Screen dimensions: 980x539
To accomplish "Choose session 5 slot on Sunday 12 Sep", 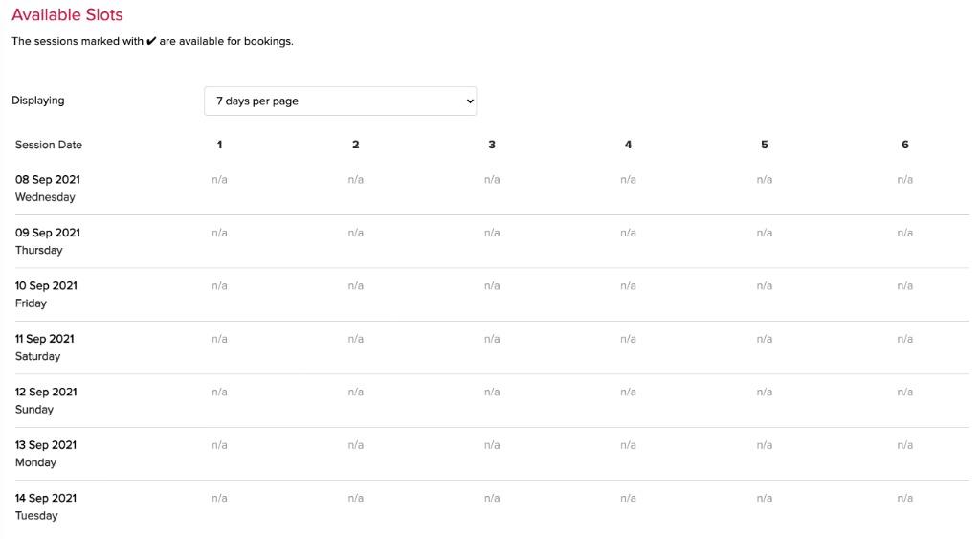I will pyautogui.click(x=765, y=393).
